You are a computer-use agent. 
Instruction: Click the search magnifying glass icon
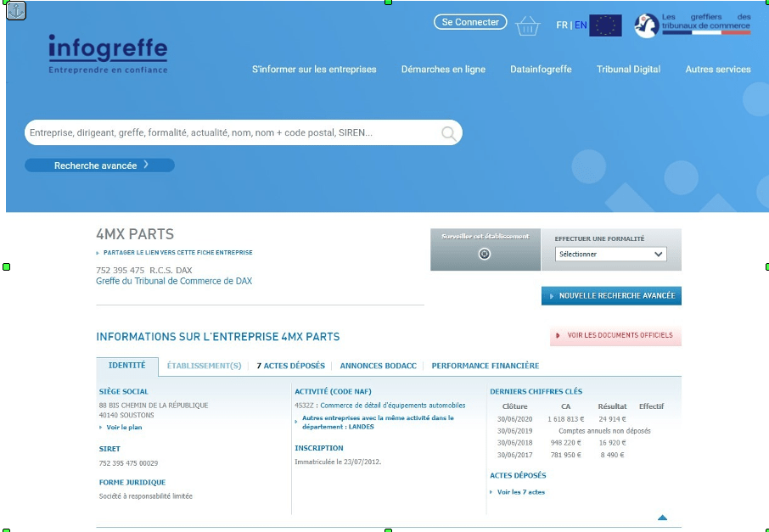(448, 133)
